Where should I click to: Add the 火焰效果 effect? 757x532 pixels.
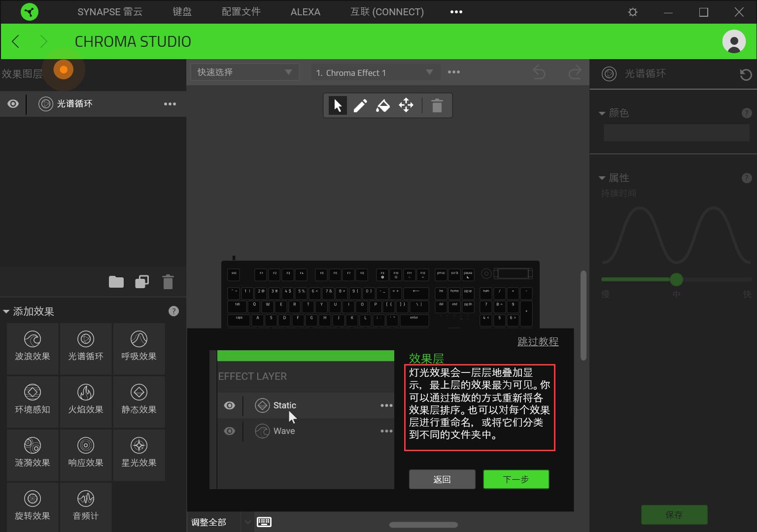[86, 401]
